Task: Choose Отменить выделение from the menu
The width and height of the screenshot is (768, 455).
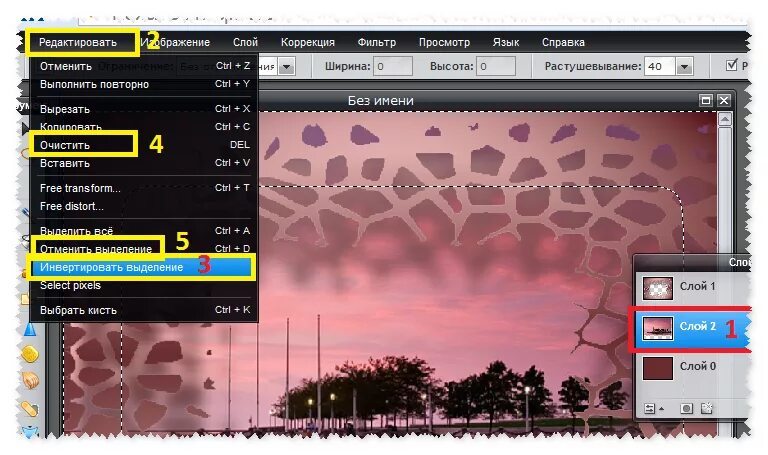Action: [x=144, y=249]
